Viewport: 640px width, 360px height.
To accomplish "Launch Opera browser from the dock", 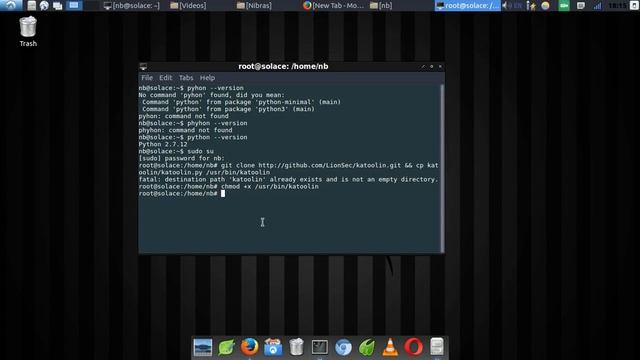I will [413, 347].
